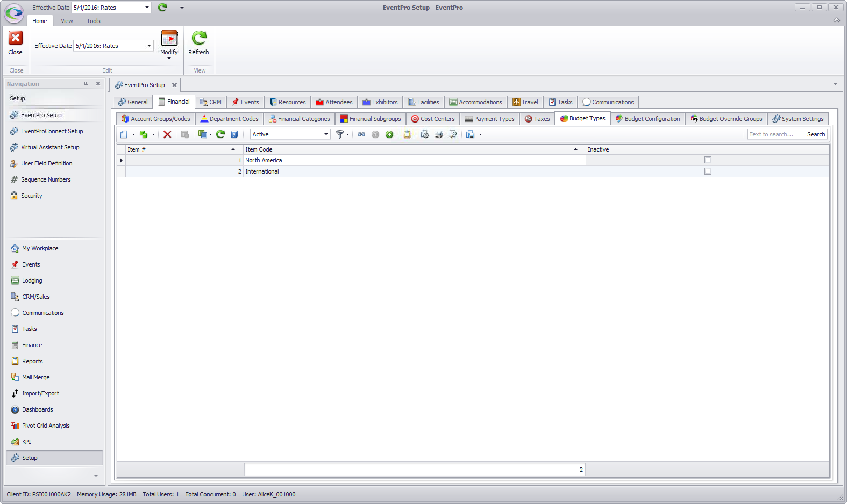The image size is (847, 504).
Task: Open the Taxes financial tab
Action: 537,119
